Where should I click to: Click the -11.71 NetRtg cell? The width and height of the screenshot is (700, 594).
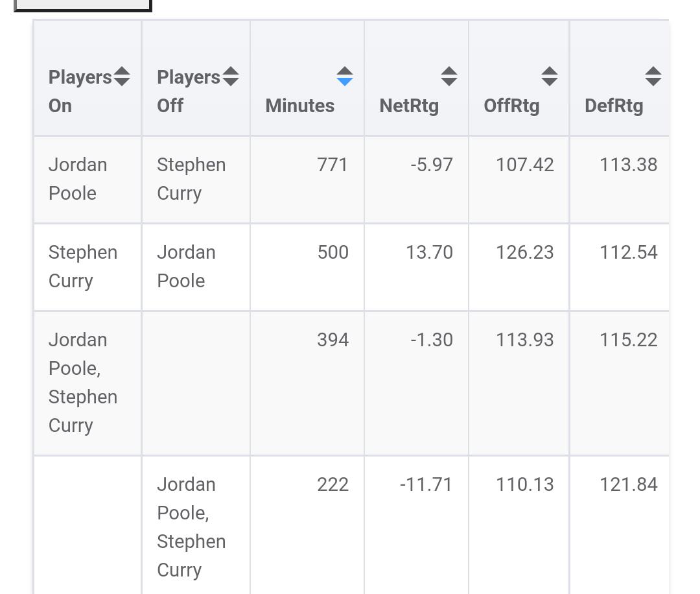point(426,484)
